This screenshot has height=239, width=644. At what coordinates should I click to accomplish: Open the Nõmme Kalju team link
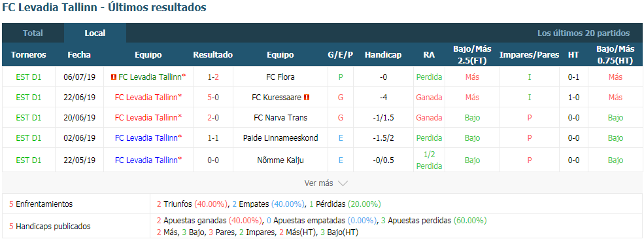pos(280,160)
